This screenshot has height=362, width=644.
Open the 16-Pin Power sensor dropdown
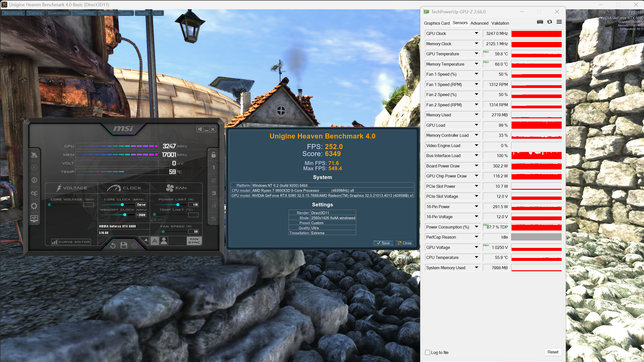476,206
